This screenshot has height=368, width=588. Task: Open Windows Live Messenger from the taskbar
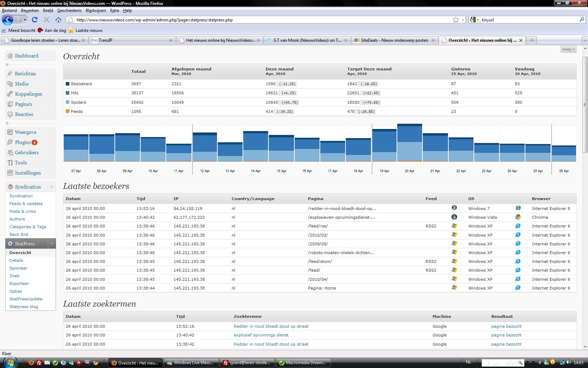pos(191,363)
